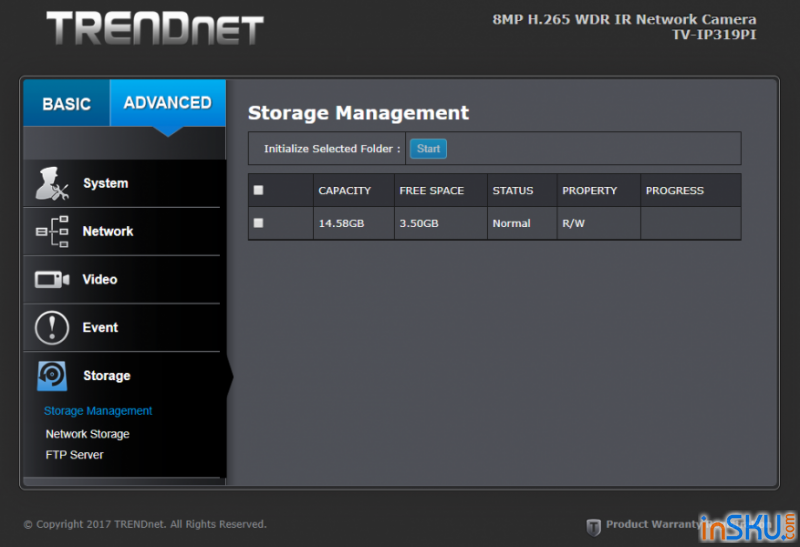Check the 14.58GB storage row checkbox
800x547 pixels.
pyautogui.click(x=259, y=223)
